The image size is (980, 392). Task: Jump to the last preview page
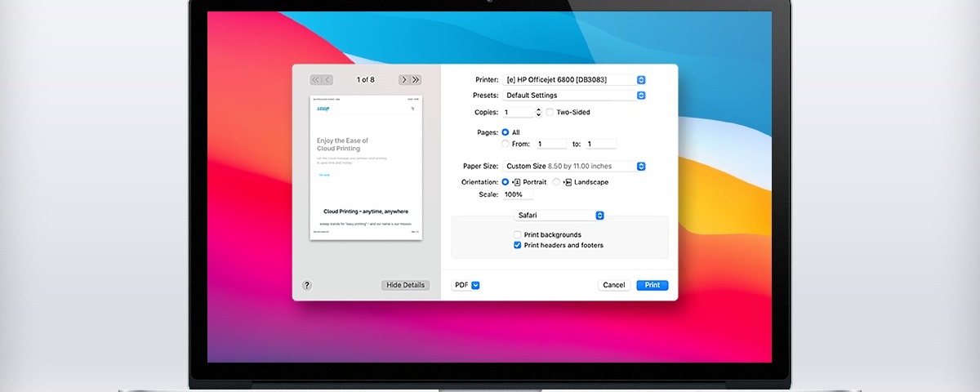pos(416,79)
